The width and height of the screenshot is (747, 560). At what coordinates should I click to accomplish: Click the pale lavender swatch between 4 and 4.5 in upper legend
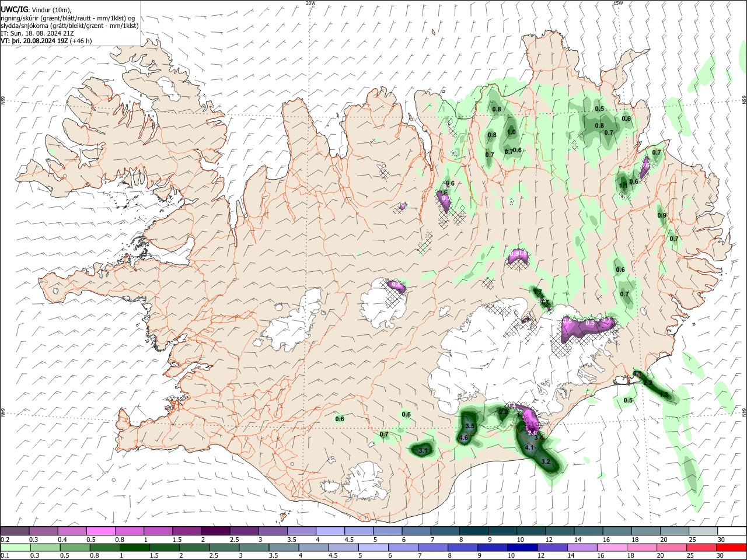click(x=330, y=531)
